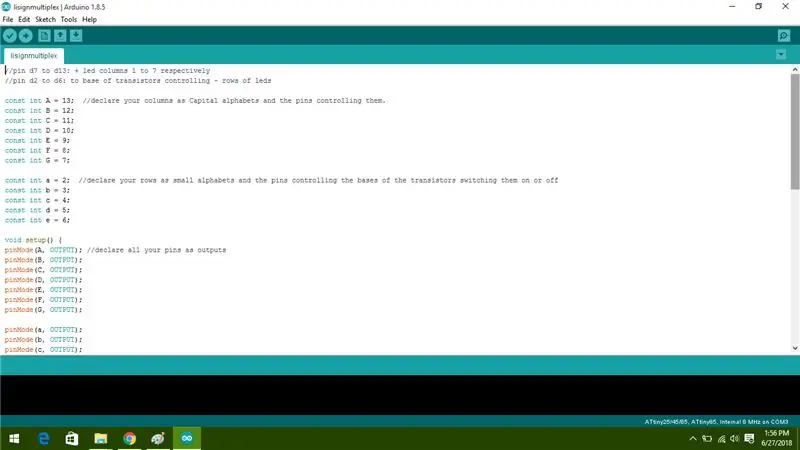800x450 pixels.
Task: Click the ATtiny85 board info status text
Action: pyautogui.click(x=716, y=422)
